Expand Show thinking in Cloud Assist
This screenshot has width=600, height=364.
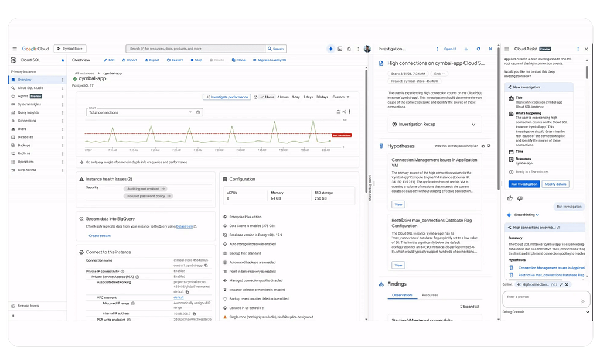click(x=526, y=215)
